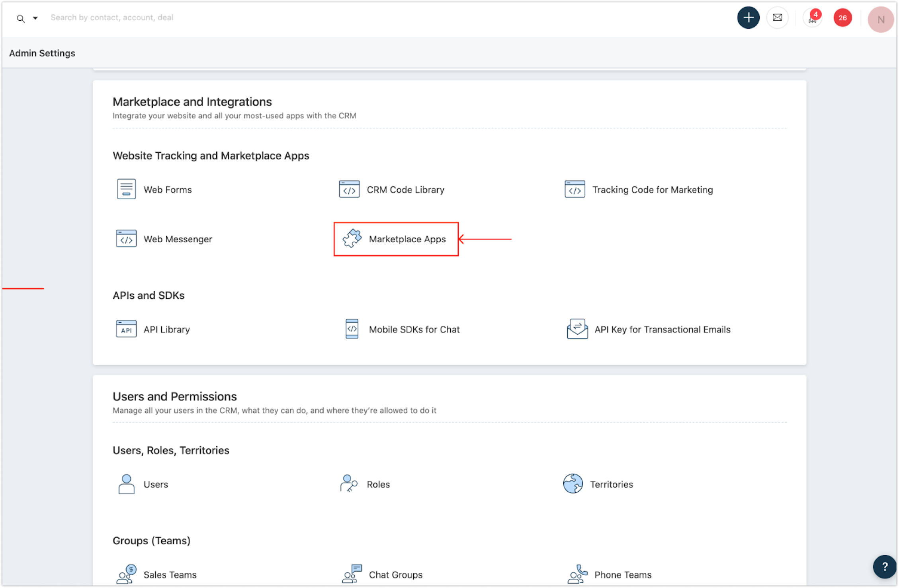Click the blue plus quick-add button
The height and width of the screenshot is (588, 899).
click(748, 18)
